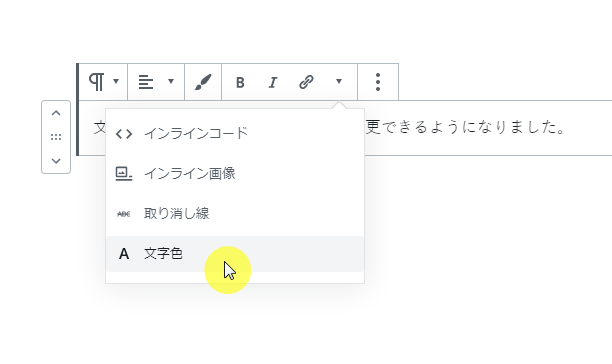This screenshot has height=364, width=612.
Task: Select the brush style icon
Action: (203, 82)
